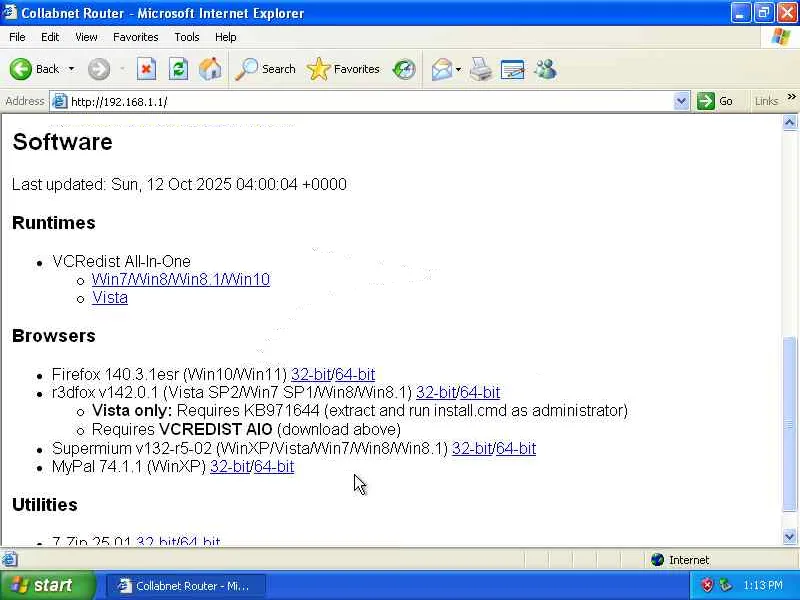The height and width of the screenshot is (600, 800).
Task: Refresh the page with the green arrows icon
Action: pos(179,69)
